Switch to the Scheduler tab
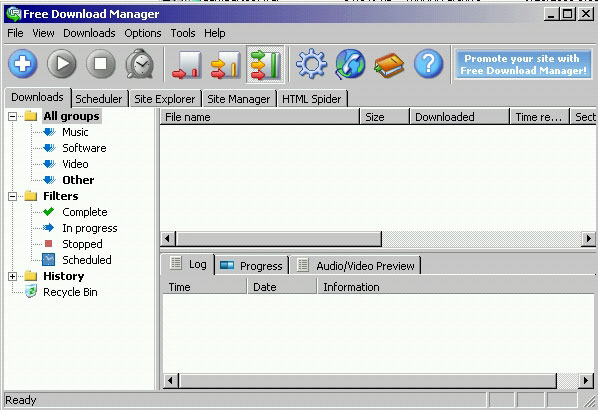The image size is (598, 410). pyautogui.click(x=99, y=99)
